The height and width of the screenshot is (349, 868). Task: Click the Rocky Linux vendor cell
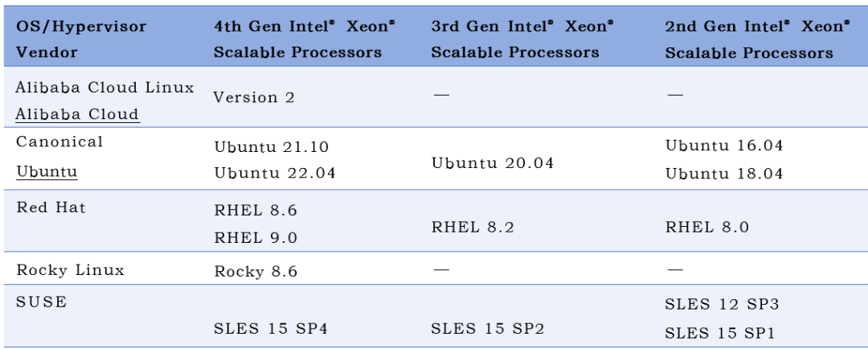70,270
